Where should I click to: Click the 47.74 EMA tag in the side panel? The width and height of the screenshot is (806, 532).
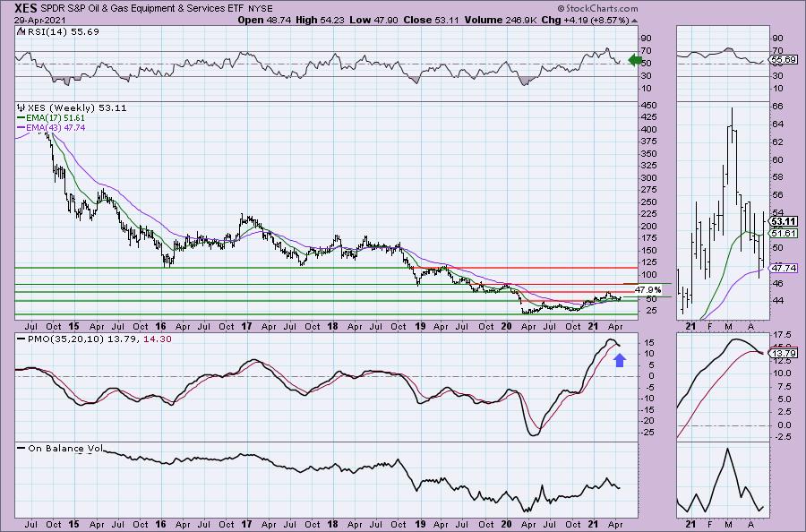(784, 269)
